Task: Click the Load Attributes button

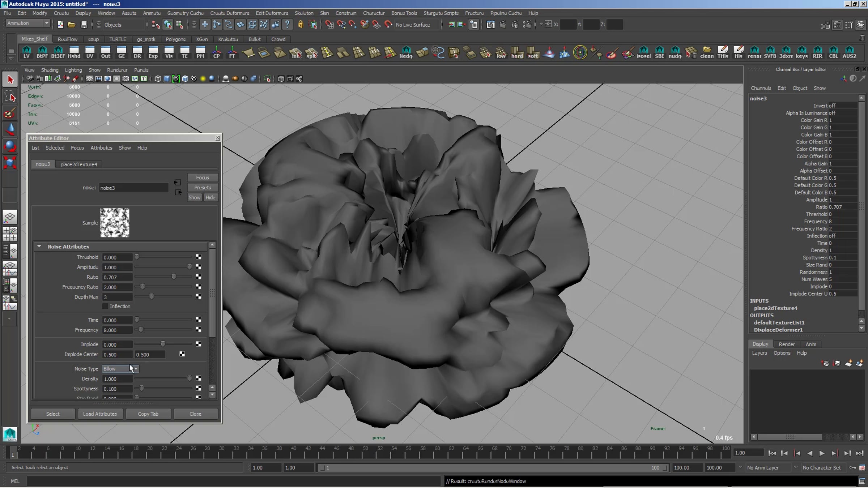Action: 100,414
